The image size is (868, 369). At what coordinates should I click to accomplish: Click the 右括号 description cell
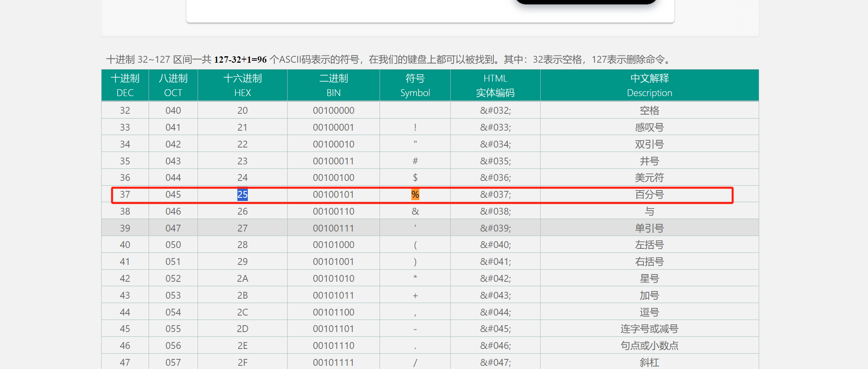649,261
